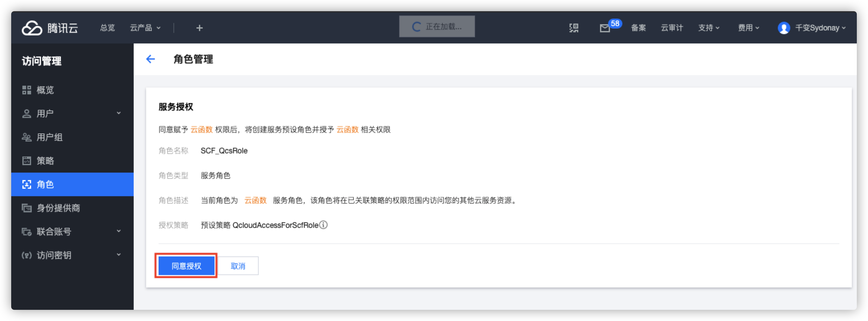
Task: Click the 策略 policy icon
Action: click(26, 160)
